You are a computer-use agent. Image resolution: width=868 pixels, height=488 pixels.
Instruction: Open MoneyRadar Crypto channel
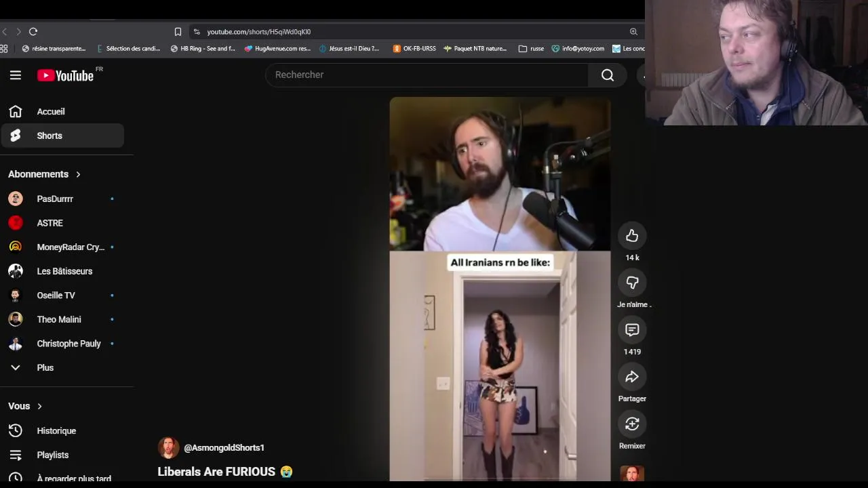(x=62, y=247)
